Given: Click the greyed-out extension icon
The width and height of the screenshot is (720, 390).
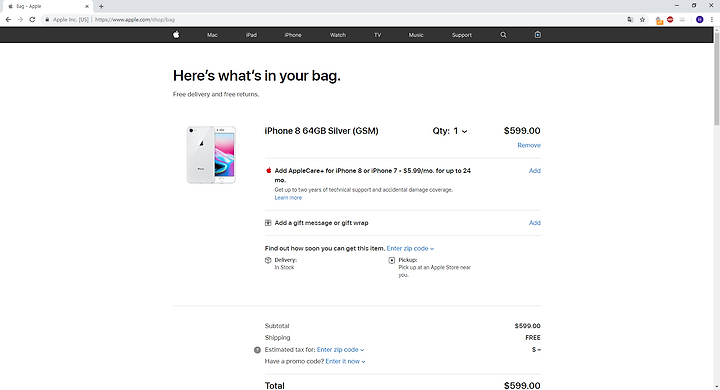Looking at the screenshot, I should click(682, 19).
